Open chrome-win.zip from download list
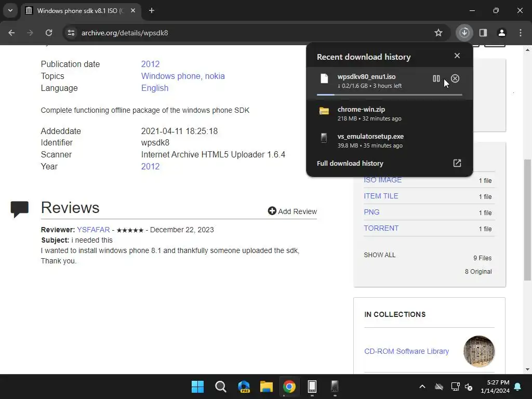 (x=390, y=114)
